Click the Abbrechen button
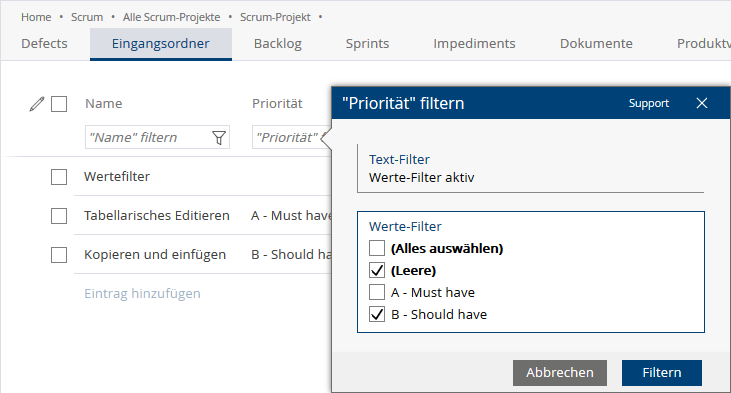Image resolution: width=731 pixels, height=393 pixels. [560, 372]
